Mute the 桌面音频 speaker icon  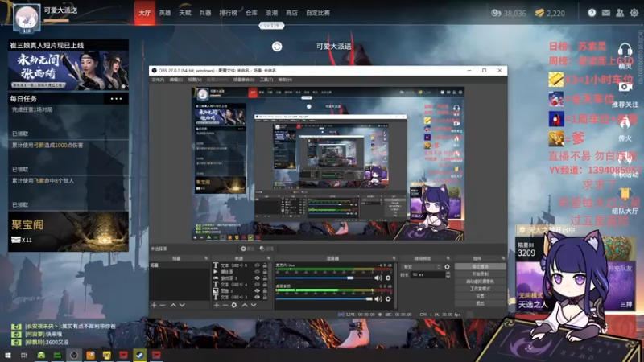378,298
